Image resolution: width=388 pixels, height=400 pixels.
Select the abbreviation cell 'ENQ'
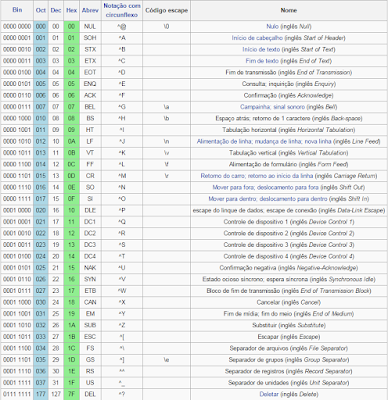pyautogui.click(x=90, y=84)
